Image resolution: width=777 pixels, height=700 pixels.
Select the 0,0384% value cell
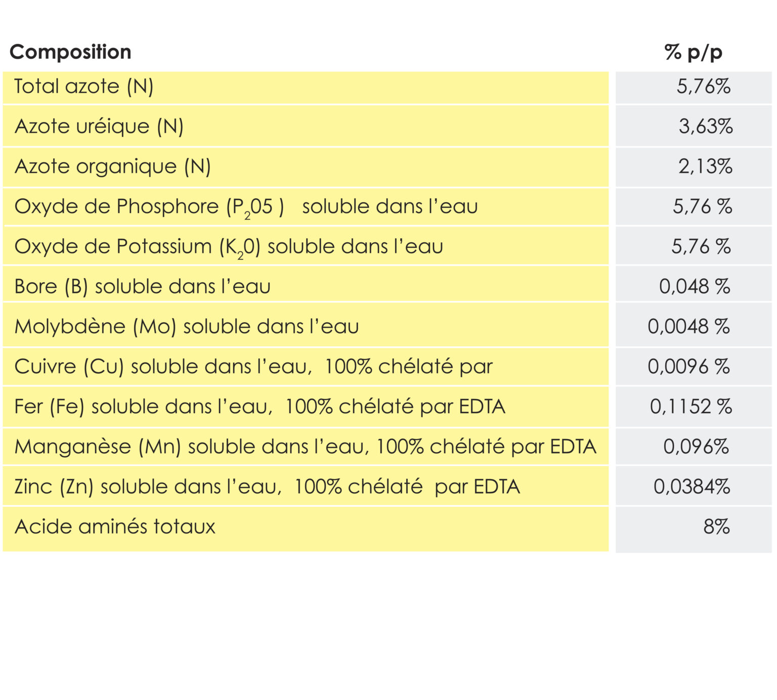(692, 487)
